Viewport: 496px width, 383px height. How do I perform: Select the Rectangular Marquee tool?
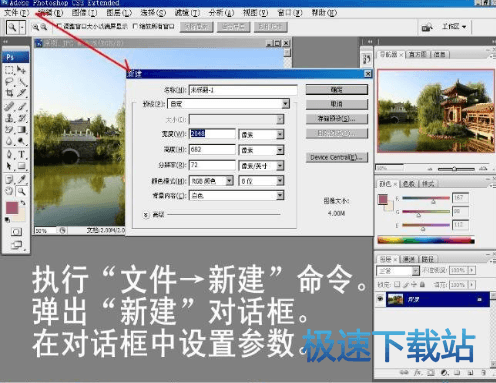click(x=9, y=70)
